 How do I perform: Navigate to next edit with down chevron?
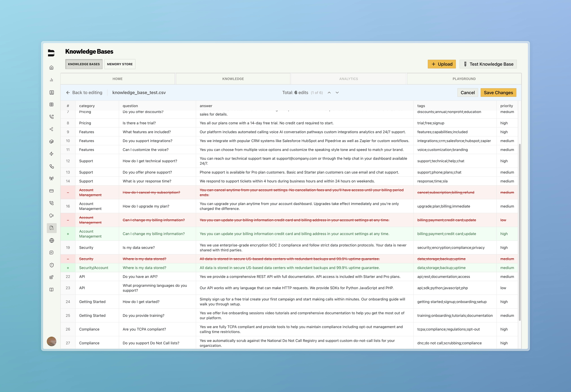337,93
